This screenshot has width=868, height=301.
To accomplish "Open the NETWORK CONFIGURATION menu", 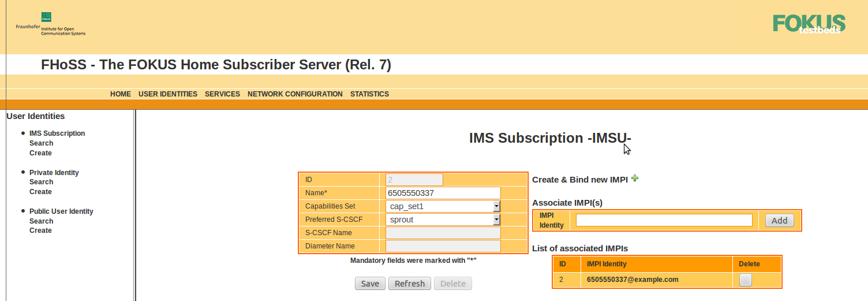I will pyautogui.click(x=295, y=94).
